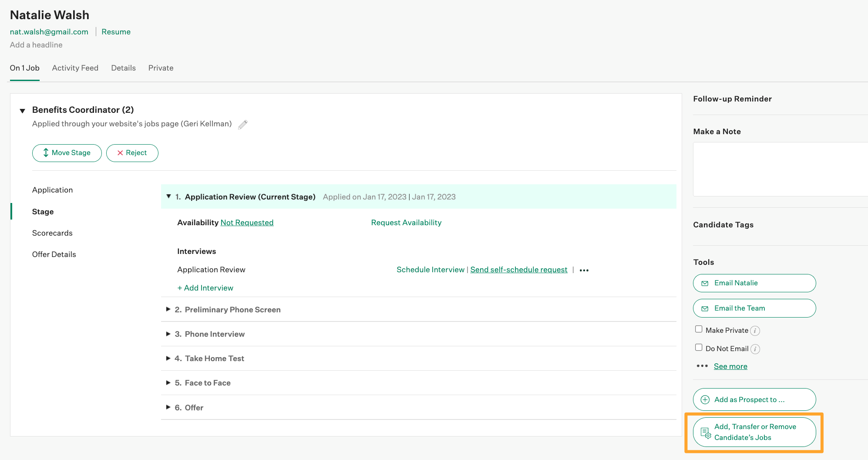
Task: Open the three-dot menu next to Send self-schedule request
Action: pyautogui.click(x=584, y=271)
